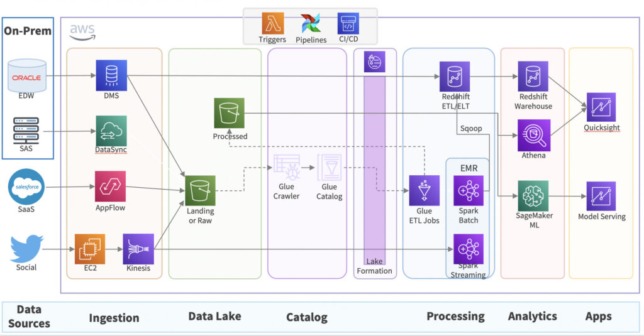This screenshot has width=644, height=336.
Task: Click the Airflow Pipelines pinwheel icon
Action: (311, 24)
